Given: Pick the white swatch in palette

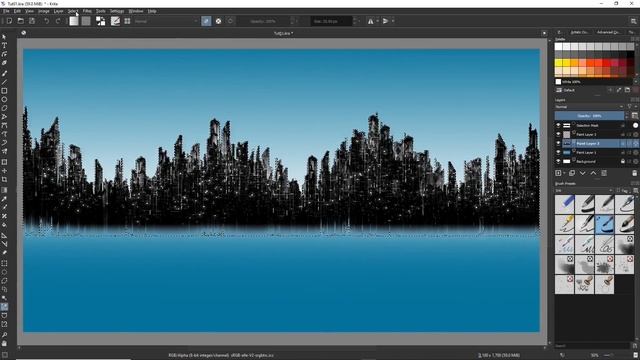Looking at the screenshot, I should point(558,47).
